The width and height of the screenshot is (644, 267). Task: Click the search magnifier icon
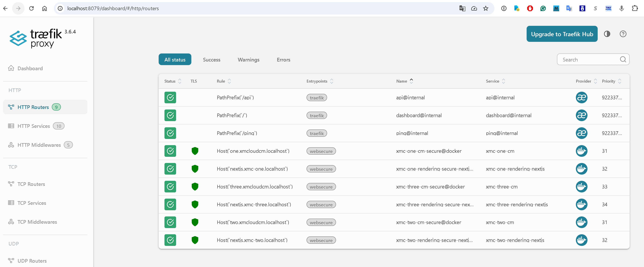click(x=623, y=59)
